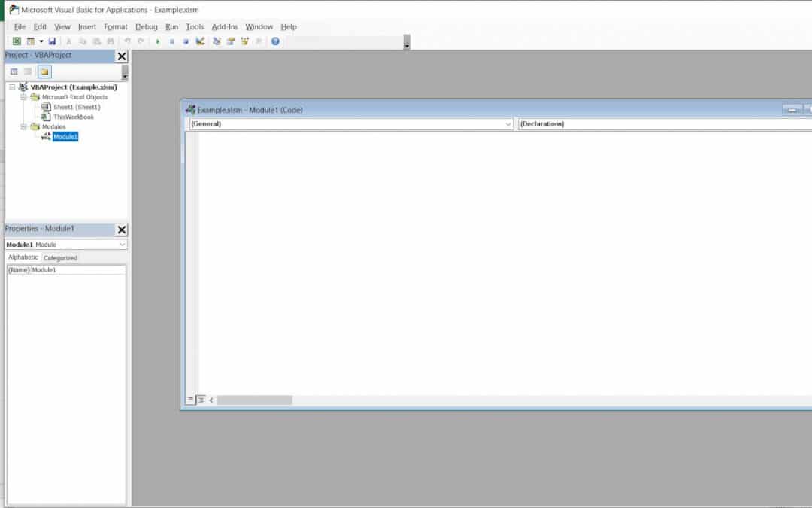812x508 pixels.
Task: Collapse the Microsoft Excel Objects folder
Action: [24, 97]
